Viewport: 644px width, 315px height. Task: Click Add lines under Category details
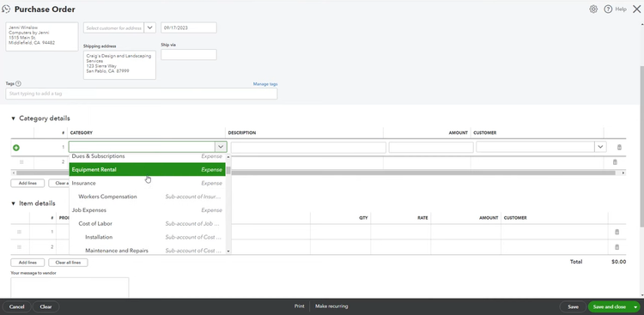tap(27, 183)
